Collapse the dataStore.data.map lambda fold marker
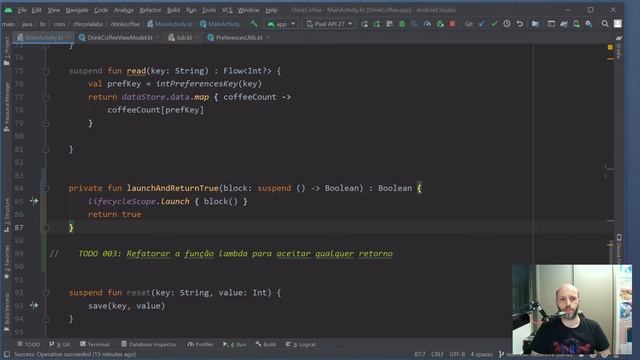 (x=46, y=97)
